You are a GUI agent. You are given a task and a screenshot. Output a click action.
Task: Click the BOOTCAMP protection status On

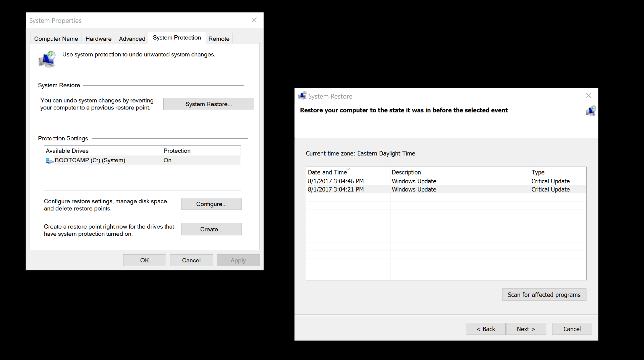pyautogui.click(x=167, y=160)
